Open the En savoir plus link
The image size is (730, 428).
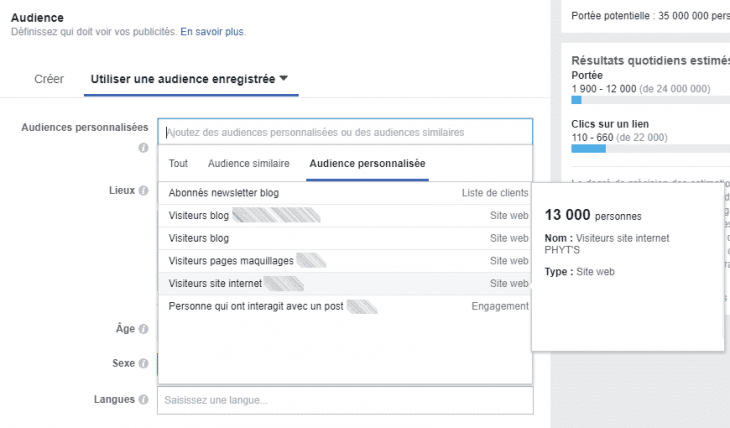(x=212, y=32)
